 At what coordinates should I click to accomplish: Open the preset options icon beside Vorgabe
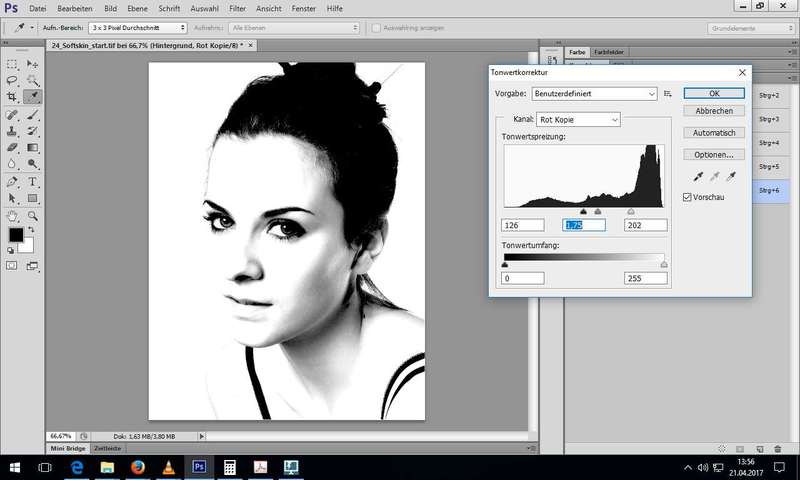point(667,93)
